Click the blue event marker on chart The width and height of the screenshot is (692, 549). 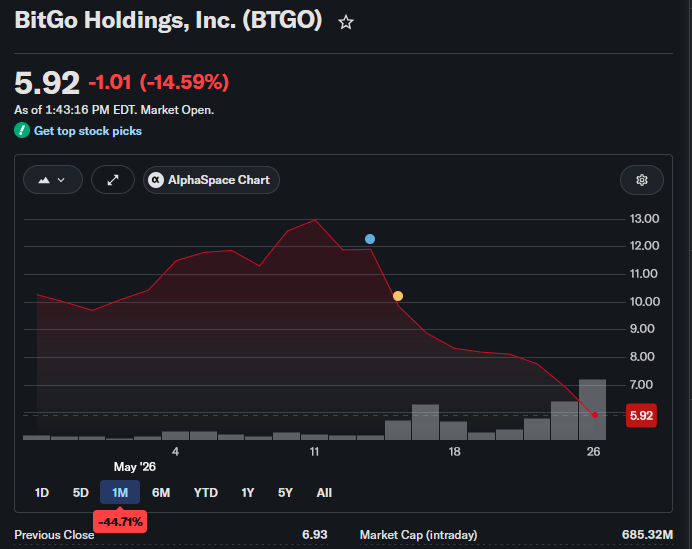click(x=370, y=239)
